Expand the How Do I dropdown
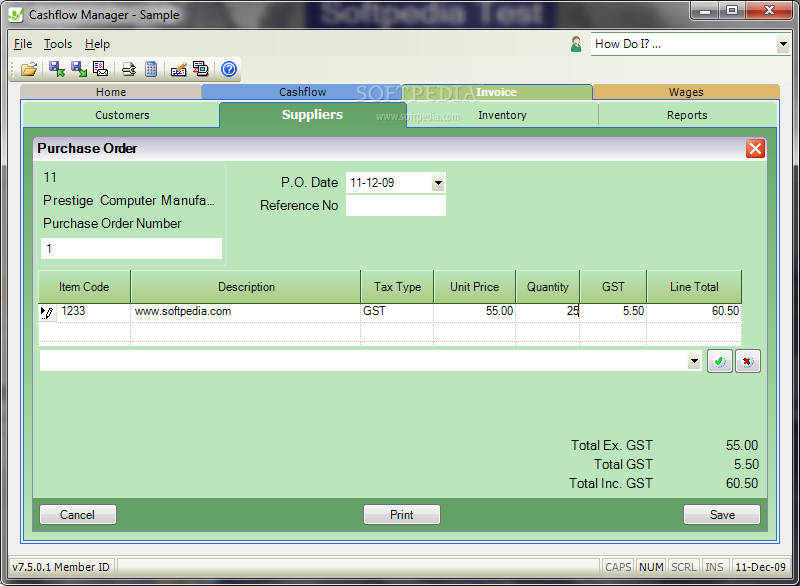This screenshot has width=800, height=586. click(783, 44)
